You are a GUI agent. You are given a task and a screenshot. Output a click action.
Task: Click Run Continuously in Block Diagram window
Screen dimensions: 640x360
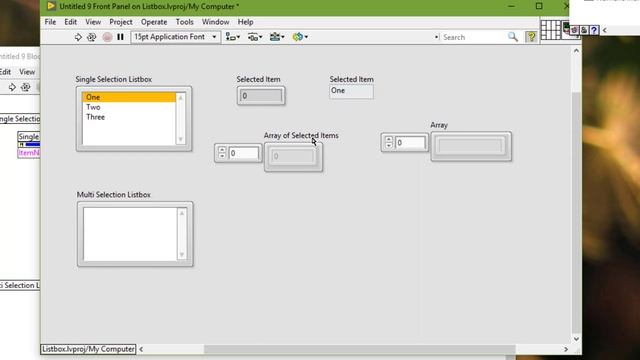pos(25,87)
